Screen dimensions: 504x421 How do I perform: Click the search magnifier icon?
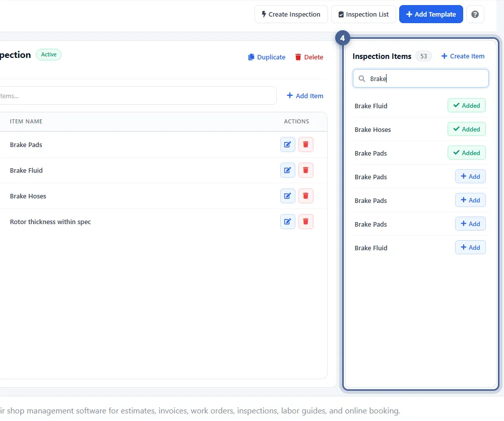pos(361,79)
